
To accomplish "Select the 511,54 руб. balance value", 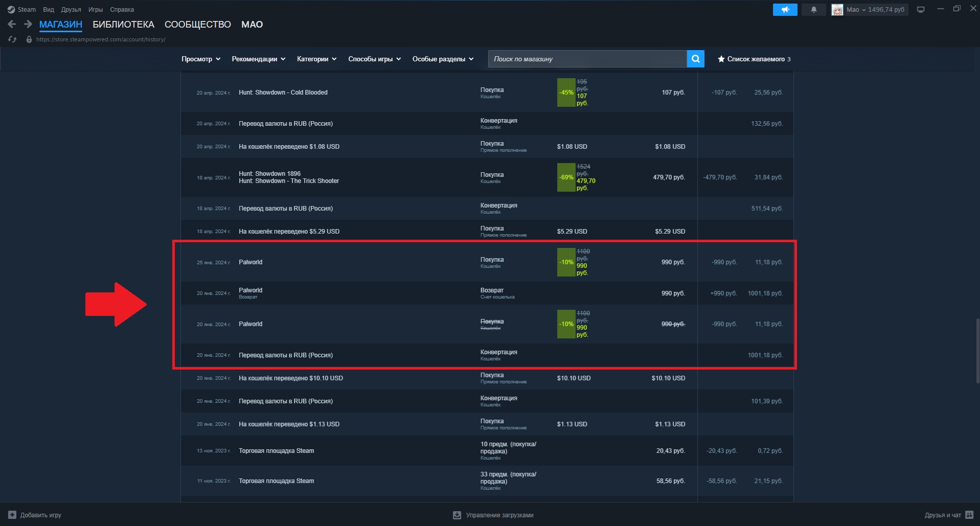I will pyautogui.click(x=767, y=209).
